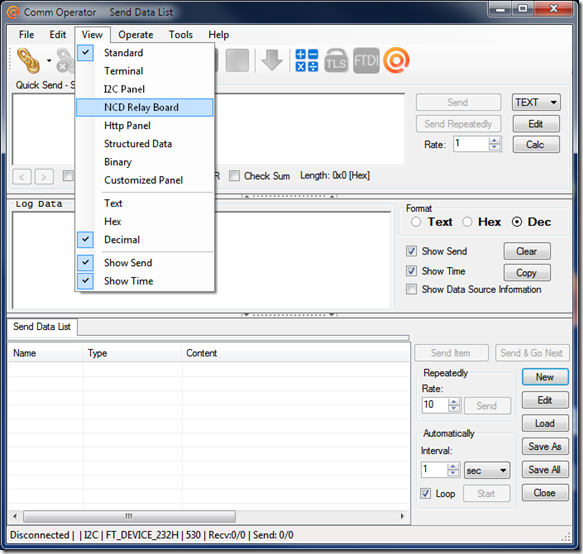This screenshot has width=583, height=554.
Task: Click the FTDI toolbar icon
Action: (x=366, y=61)
